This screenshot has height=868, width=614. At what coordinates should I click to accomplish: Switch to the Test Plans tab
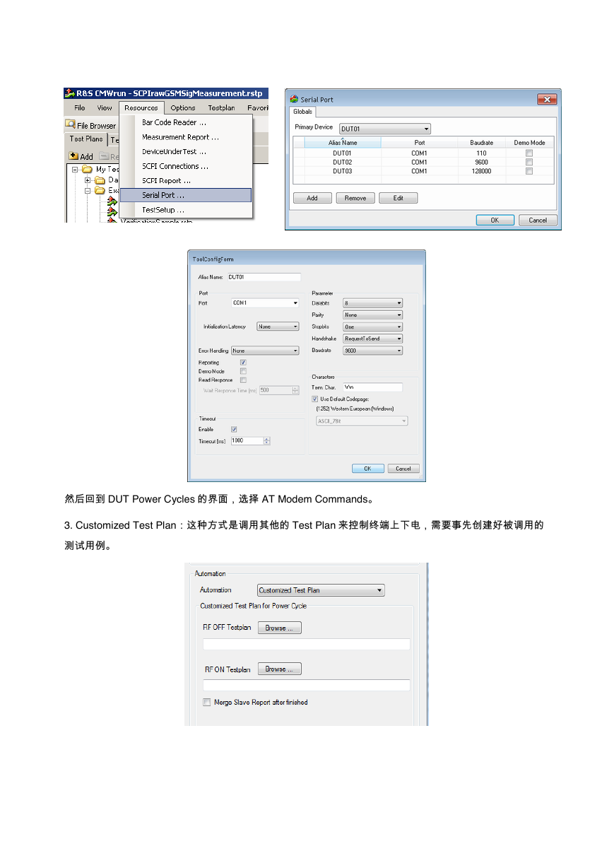tap(86, 139)
